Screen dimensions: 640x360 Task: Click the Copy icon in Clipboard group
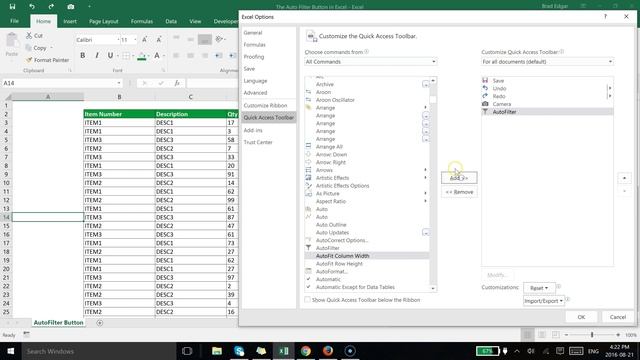point(29,48)
